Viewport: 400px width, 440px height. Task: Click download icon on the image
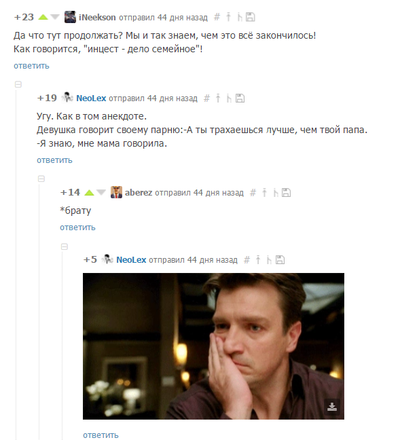(x=332, y=407)
